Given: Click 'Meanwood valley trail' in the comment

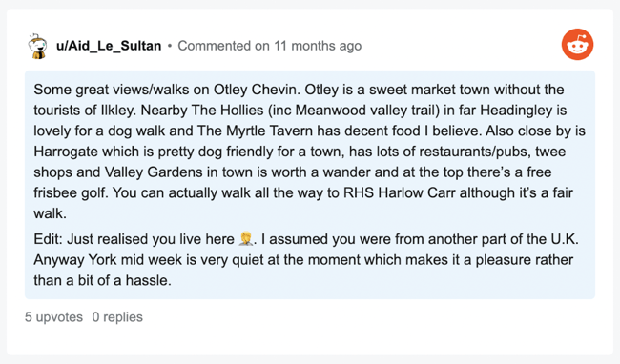Looking at the screenshot, I should [x=367, y=111].
